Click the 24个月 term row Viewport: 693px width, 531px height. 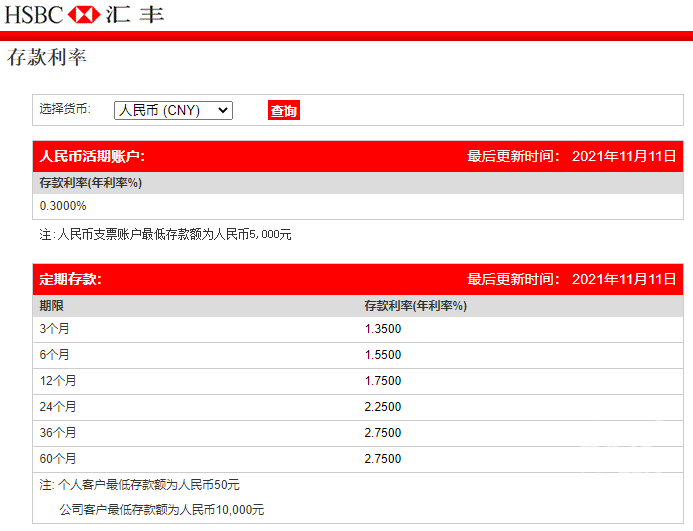coord(358,408)
